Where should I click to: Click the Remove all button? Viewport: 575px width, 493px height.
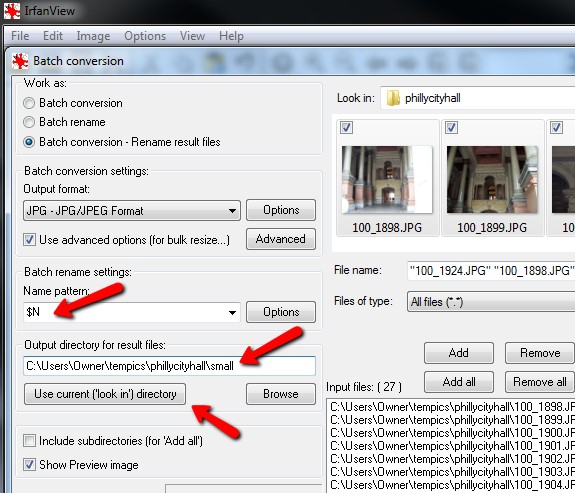(x=540, y=382)
